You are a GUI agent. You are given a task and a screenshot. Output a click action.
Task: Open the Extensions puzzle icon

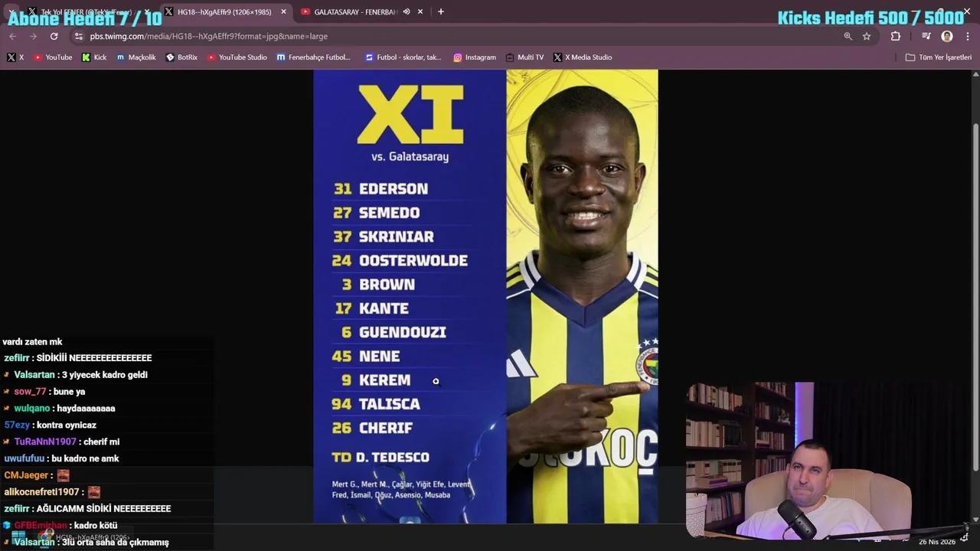(896, 36)
